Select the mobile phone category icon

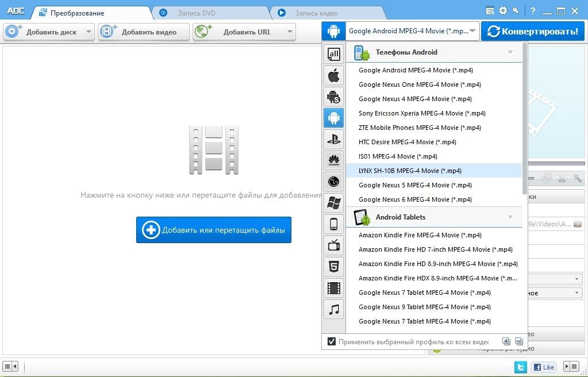[x=333, y=224]
